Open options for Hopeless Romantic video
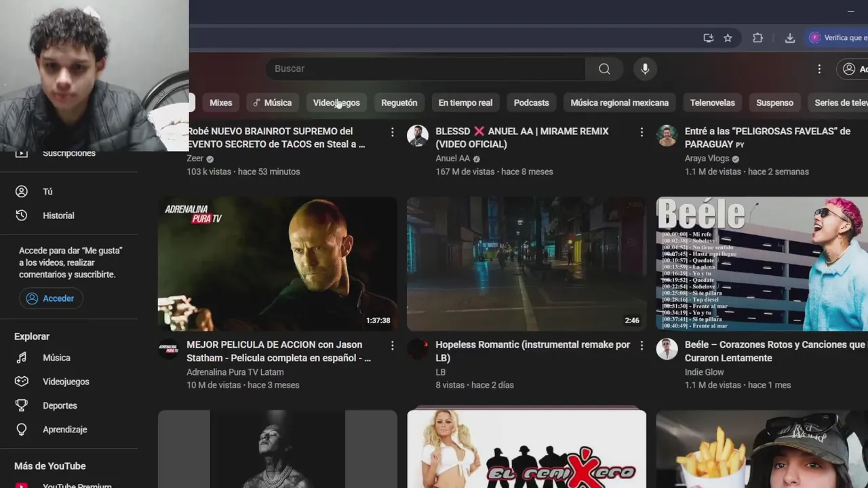The height and width of the screenshot is (488, 868). tap(642, 346)
